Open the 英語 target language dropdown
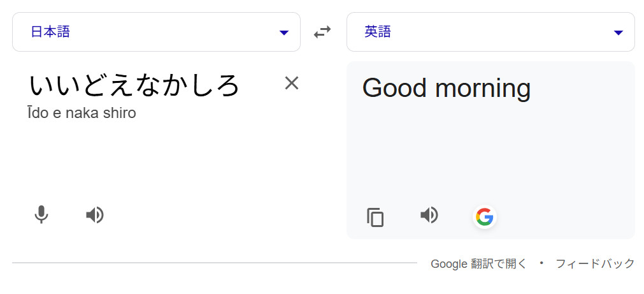 490,32
